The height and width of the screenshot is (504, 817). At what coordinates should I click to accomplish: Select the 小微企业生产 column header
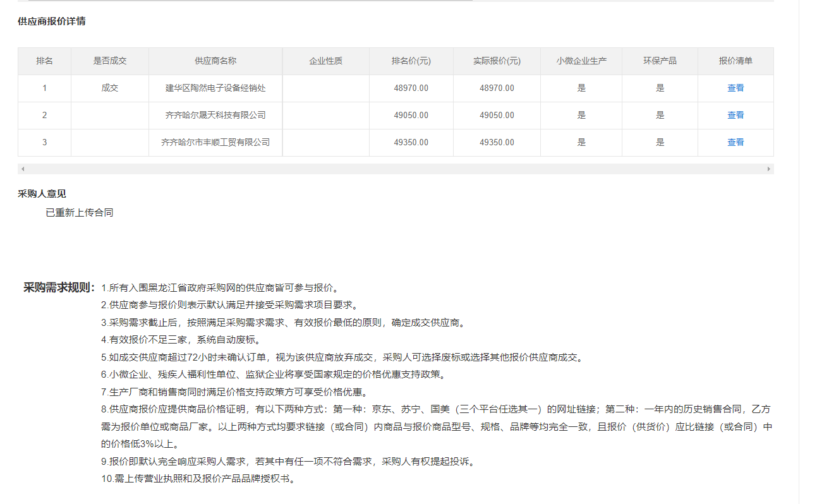coord(581,61)
